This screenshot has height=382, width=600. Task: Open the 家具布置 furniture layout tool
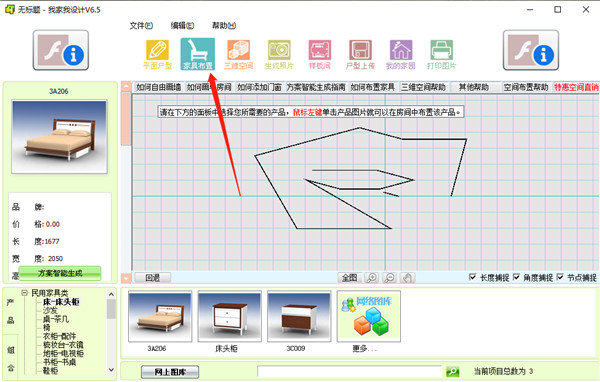point(197,54)
